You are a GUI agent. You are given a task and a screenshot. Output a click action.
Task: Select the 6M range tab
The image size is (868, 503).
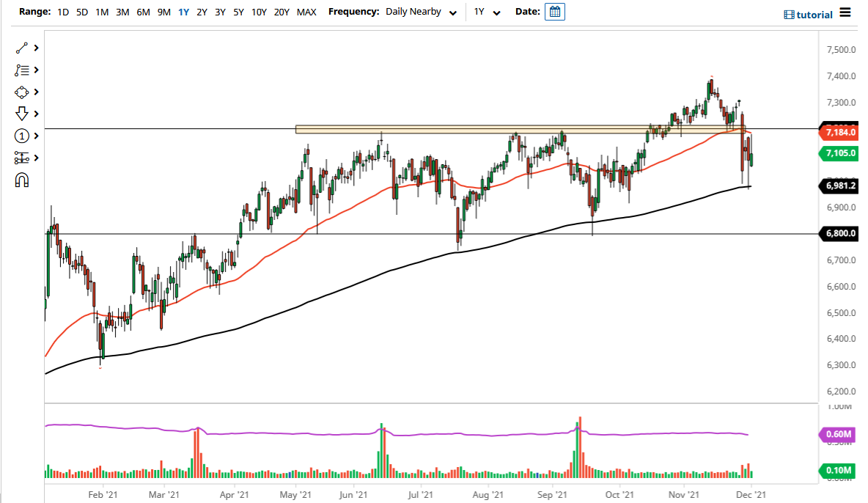[143, 12]
